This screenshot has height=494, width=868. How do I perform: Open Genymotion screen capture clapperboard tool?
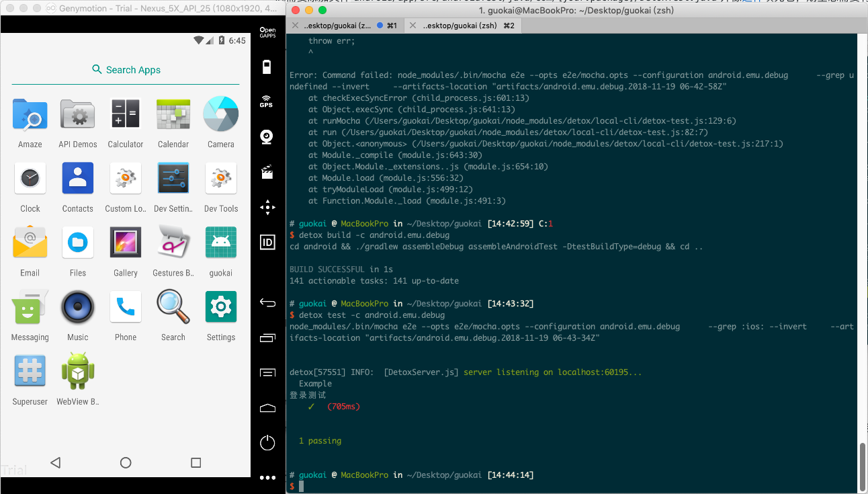click(267, 172)
